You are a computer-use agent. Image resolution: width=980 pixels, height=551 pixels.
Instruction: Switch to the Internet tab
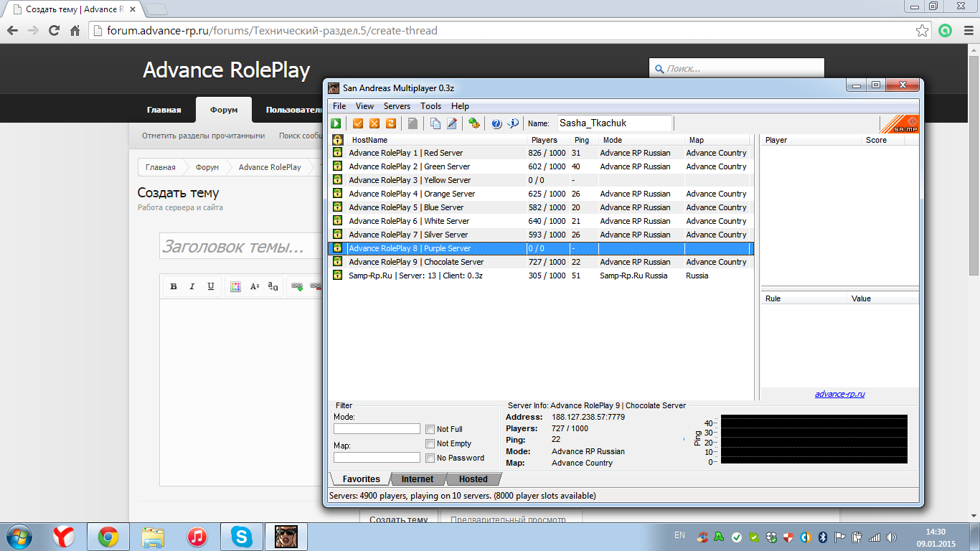point(418,479)
